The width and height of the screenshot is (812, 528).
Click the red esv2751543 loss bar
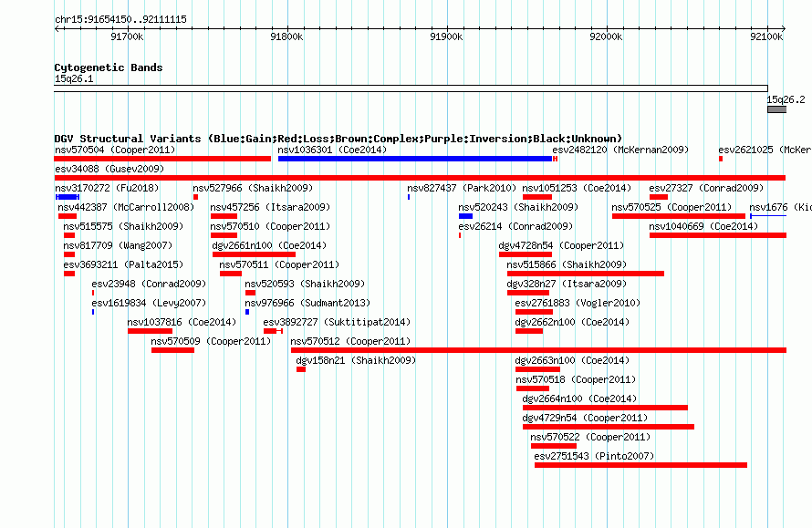640,465
